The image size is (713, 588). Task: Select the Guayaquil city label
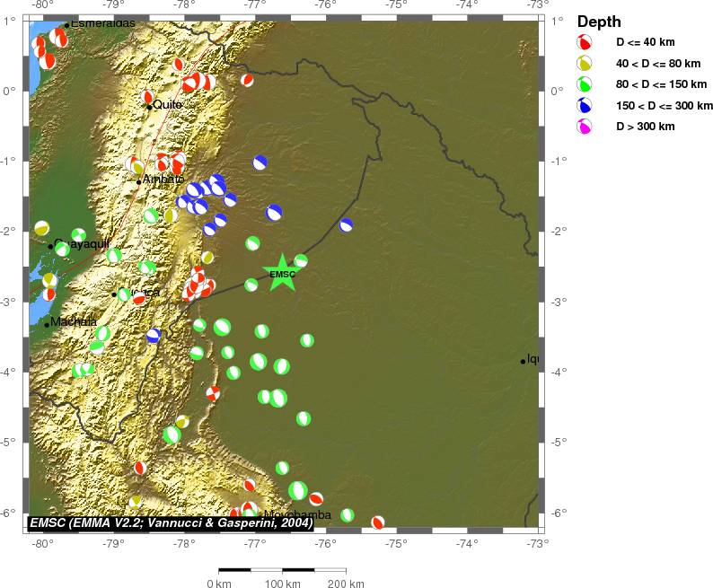[82, 243]
